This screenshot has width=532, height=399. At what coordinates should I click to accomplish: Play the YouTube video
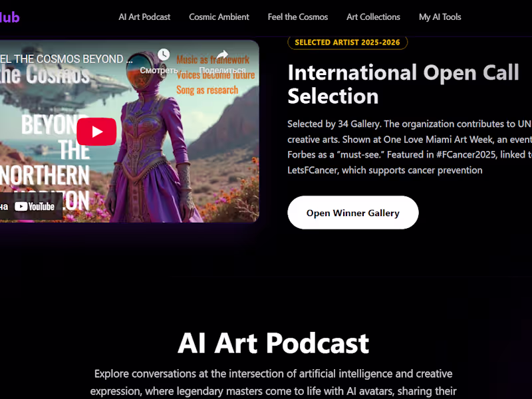pyautogui.click(x=96, y=132)
